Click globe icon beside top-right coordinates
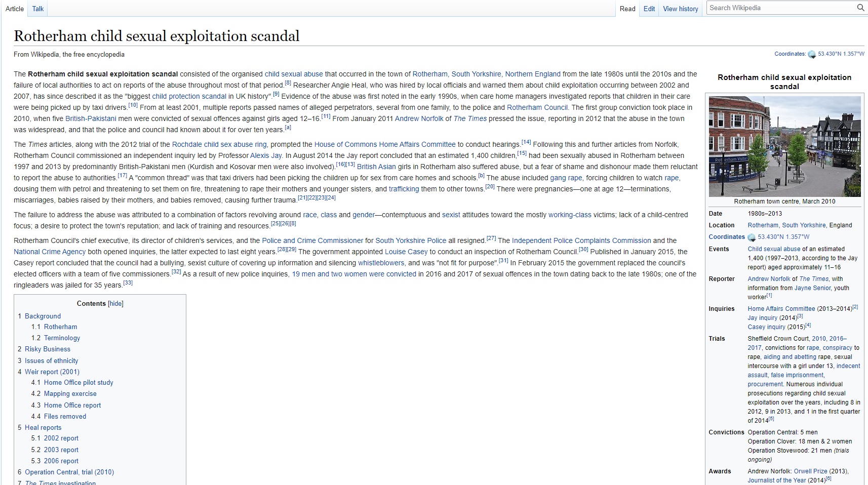Viewport: 868px width, 485px height. (812, 54)
